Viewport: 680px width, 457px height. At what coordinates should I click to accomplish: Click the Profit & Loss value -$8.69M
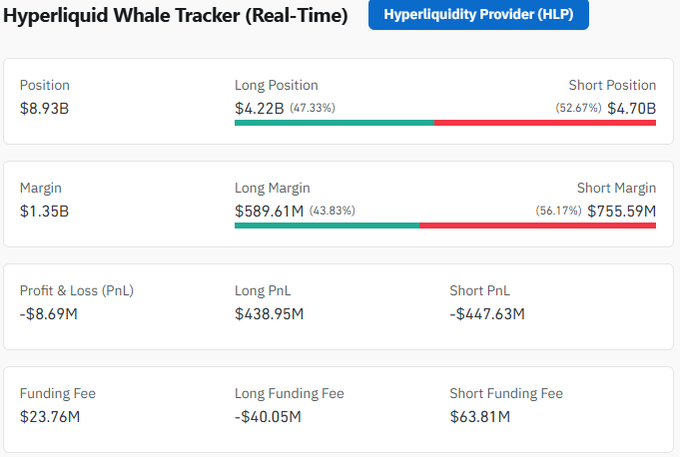tap(49, 314)
